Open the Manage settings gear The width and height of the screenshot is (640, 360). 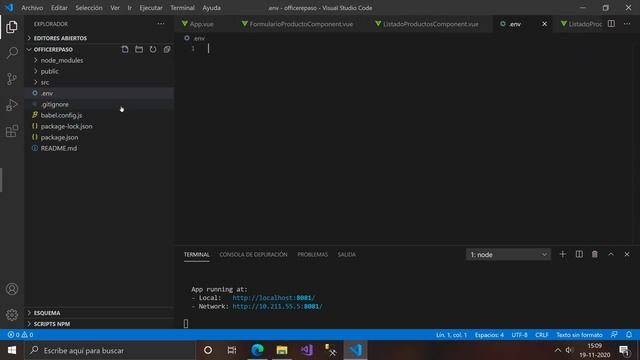pos(12,315)
